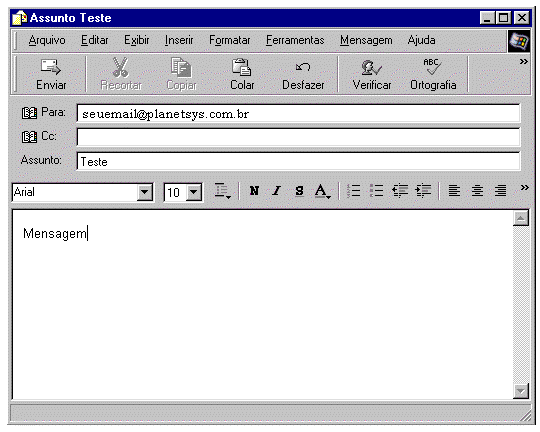Open the Mensagem menu
The image size is (540, 432).
(366, 40)
